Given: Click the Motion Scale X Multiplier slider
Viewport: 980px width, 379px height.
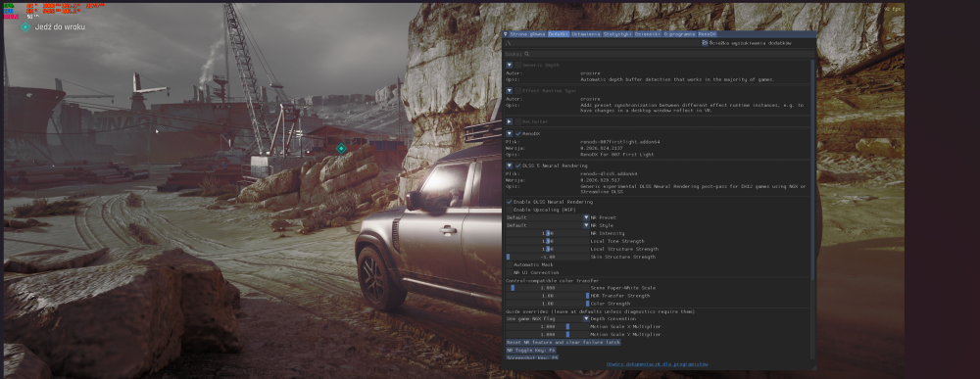Looking at the screenshot, I should (548, 326).
